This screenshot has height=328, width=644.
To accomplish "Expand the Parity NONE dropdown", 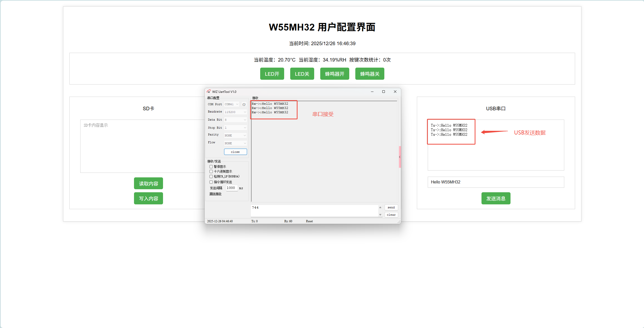I will pyautogui.click(x=235, y=135).
